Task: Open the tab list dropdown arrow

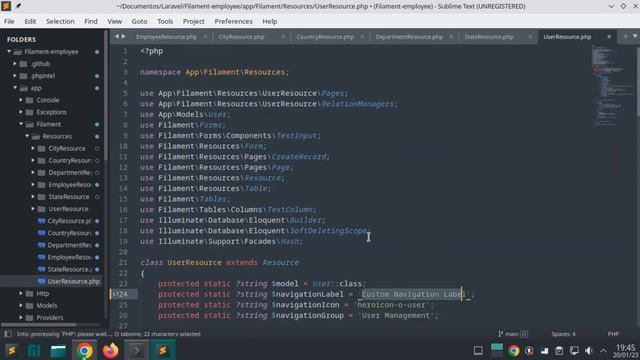Action: click(635, 37)
